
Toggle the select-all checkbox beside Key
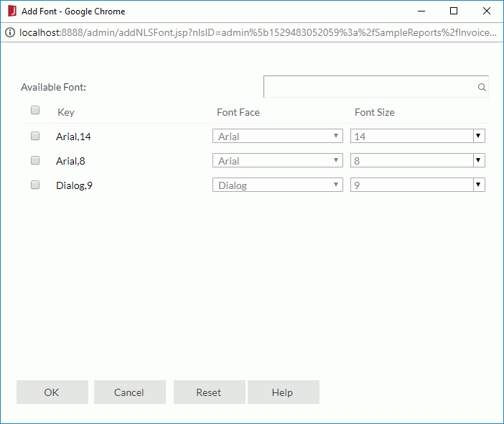pos(35,110)
